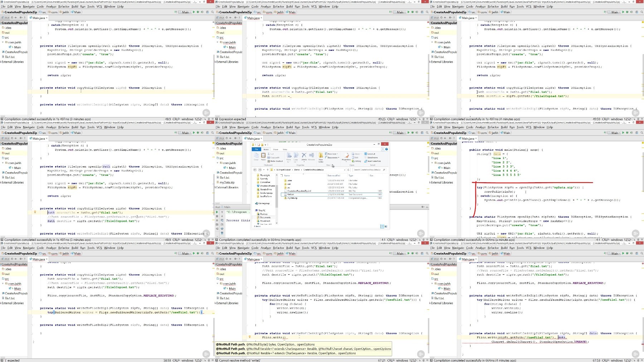
Task: Click Invert selection in Explorer ribbon
Action: [372, 161]
